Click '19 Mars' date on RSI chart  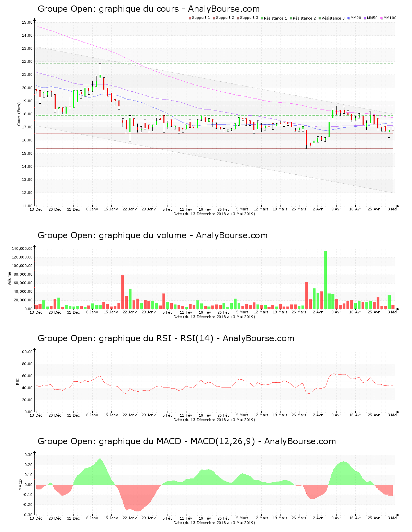click(x=280, y=415)
